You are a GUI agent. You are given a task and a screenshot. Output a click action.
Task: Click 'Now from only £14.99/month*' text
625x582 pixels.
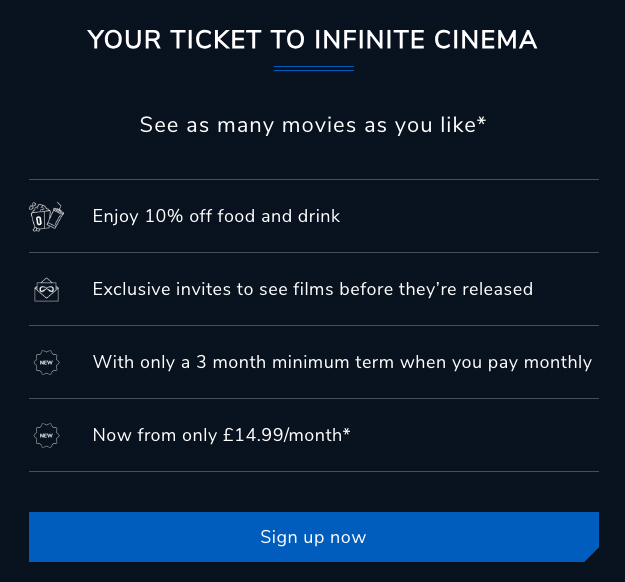221,435
